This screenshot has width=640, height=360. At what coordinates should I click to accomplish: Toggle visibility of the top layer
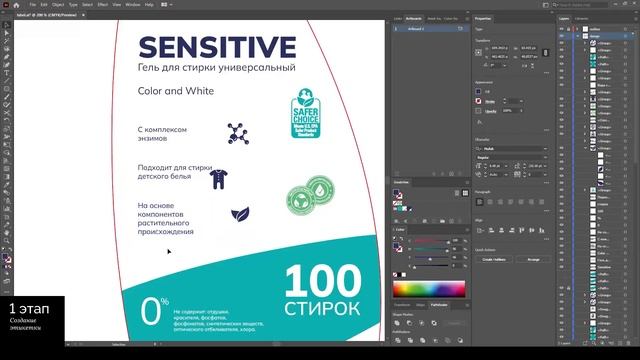(562, 29)
